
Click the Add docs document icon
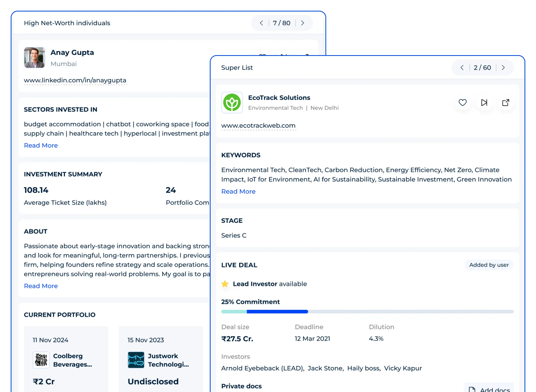pyautogui.click(x=472, y=389)
